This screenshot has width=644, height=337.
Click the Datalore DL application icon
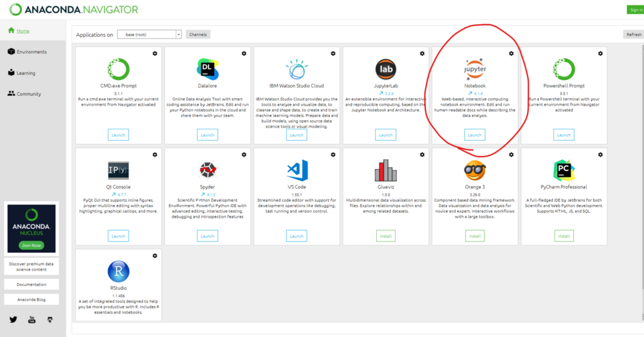click(x=207, y=69)
